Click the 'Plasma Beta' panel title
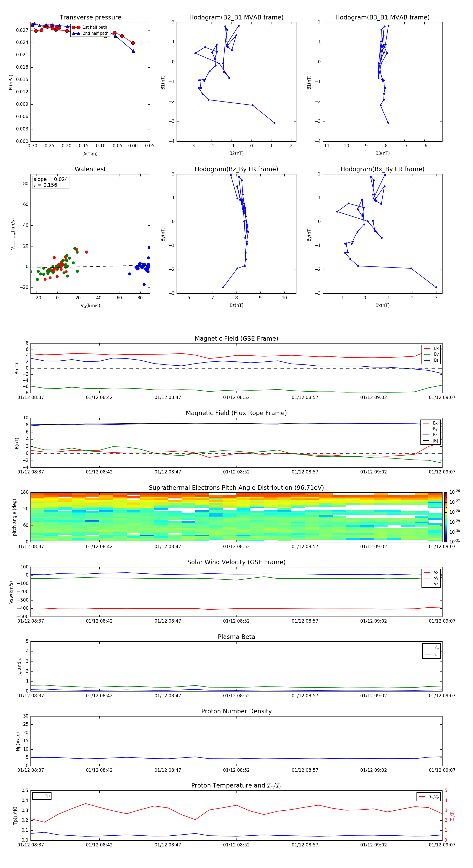 [x=236, y=637]
